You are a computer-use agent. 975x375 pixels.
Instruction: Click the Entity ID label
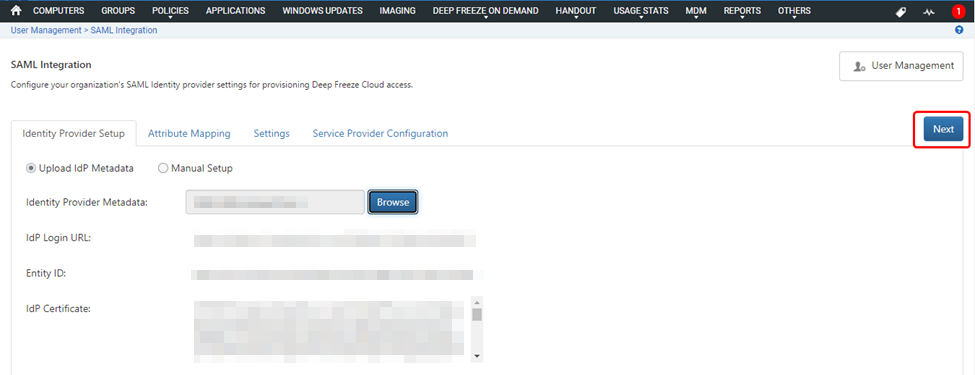(46, 273)
